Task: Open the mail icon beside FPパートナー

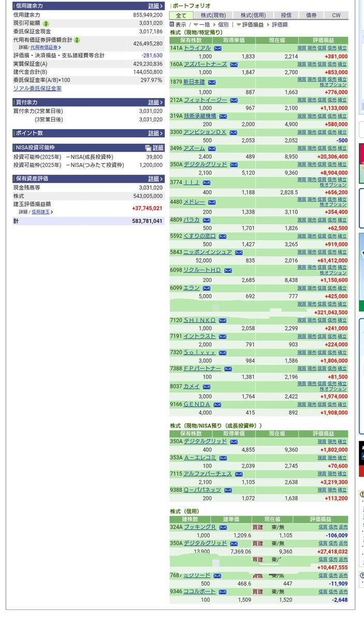Action: click(x=228, y=369)
